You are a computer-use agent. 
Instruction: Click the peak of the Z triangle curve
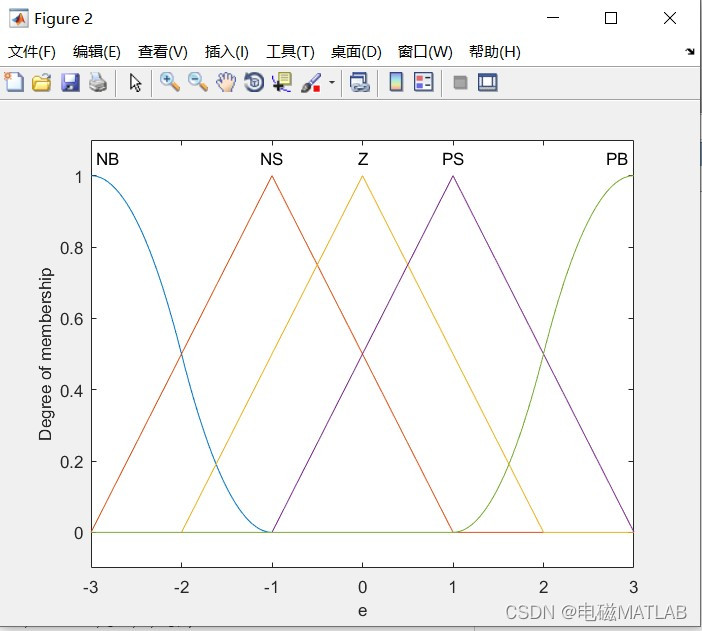point(363,176)
